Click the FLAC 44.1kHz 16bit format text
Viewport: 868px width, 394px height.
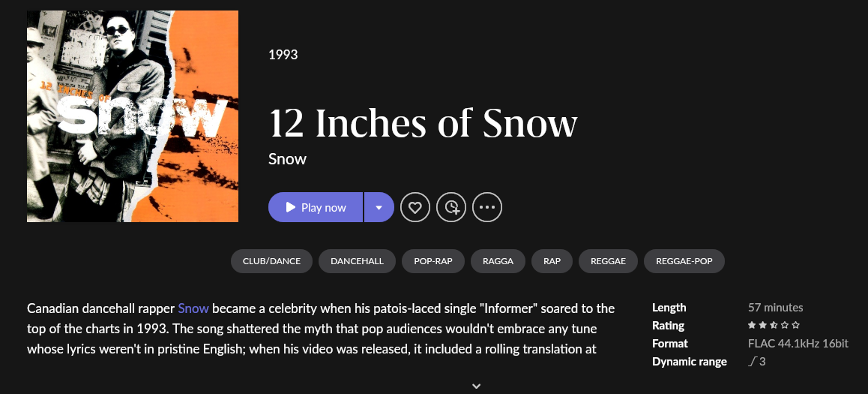(798, 344)
